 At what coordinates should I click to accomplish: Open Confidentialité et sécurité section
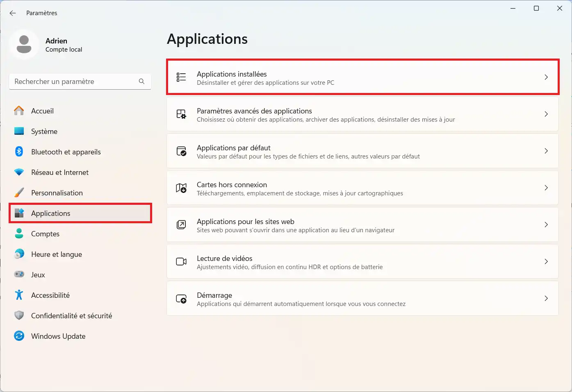pos(71,316)
